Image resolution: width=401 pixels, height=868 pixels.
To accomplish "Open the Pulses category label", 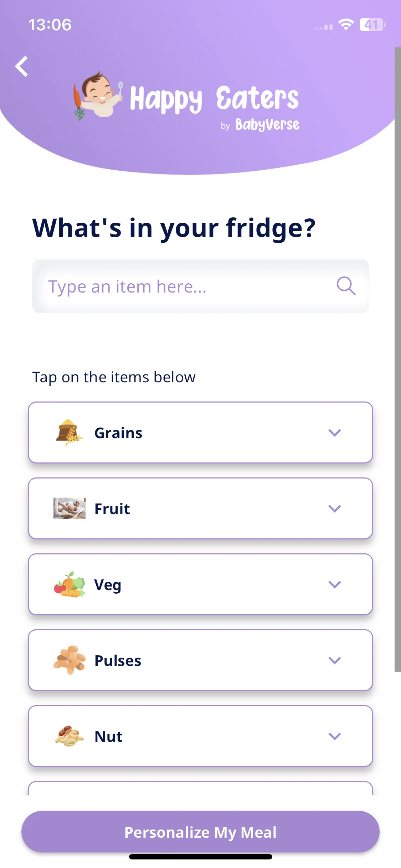I will pos(118,661).
